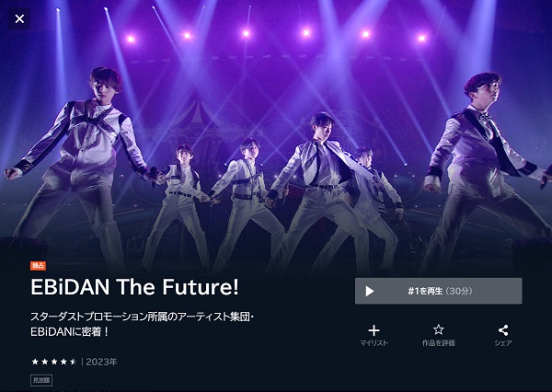Close the detail view with the X icon

tap(19, 18)
